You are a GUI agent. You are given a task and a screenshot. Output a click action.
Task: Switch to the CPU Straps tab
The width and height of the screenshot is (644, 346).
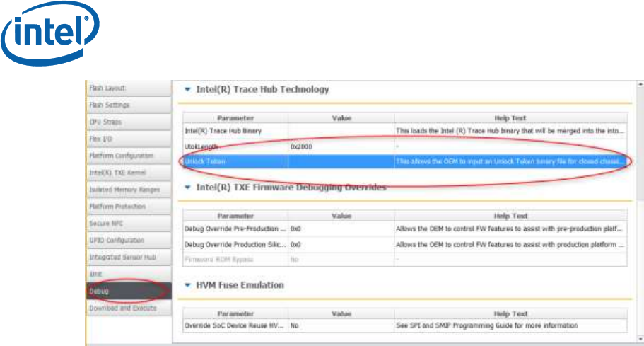129,122
